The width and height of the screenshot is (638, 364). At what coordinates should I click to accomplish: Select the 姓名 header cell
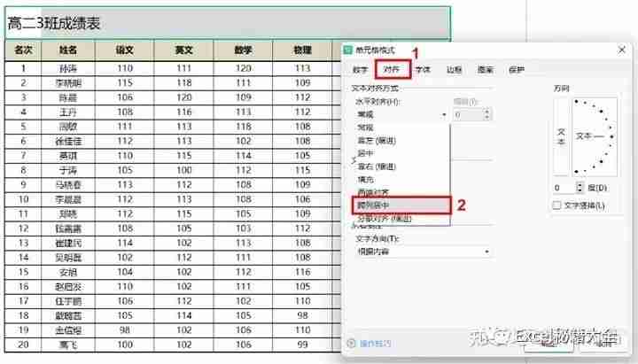coord(68,50)
